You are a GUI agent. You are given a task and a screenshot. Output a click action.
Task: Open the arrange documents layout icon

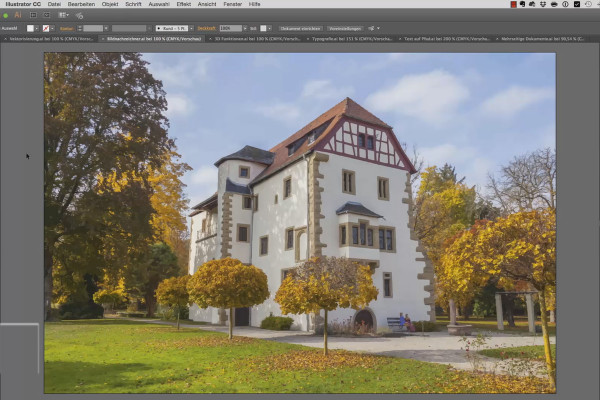click(63, 15)
